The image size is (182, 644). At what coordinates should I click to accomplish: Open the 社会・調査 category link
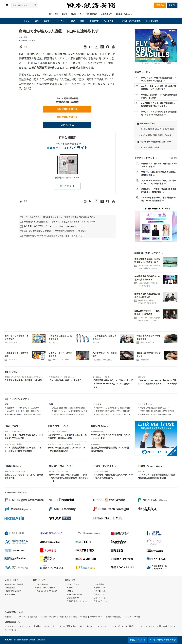click(23, 37)
